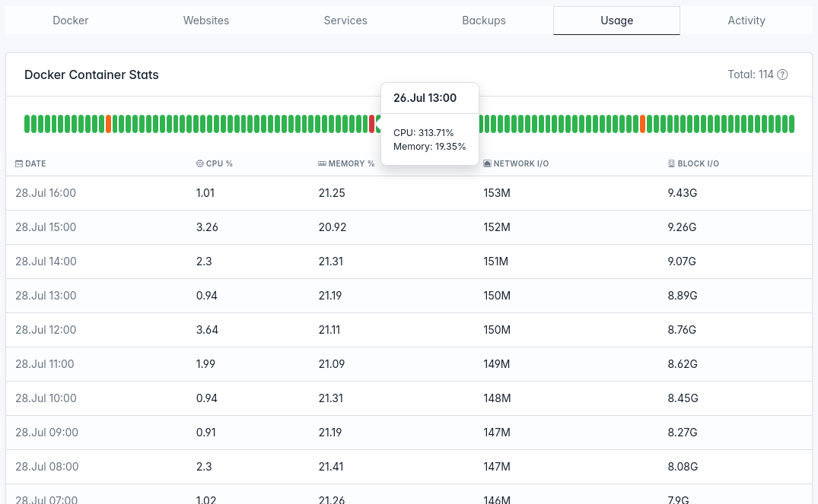Click the memory icon in Memory % header
The image size is (818, 504).
[x=323, y=163]
